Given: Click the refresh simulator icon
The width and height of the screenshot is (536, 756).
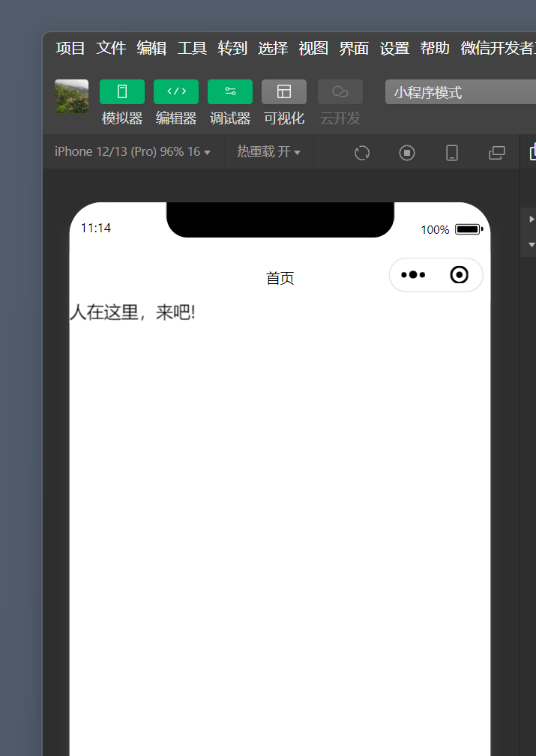Looking at the screenshot, I should pos(362,153).
